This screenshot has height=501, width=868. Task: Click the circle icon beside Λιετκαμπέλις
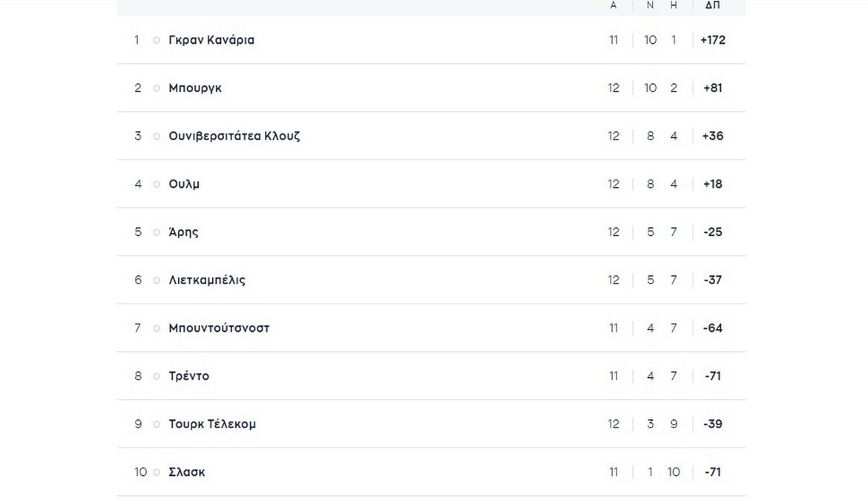[x=157, y=281]
